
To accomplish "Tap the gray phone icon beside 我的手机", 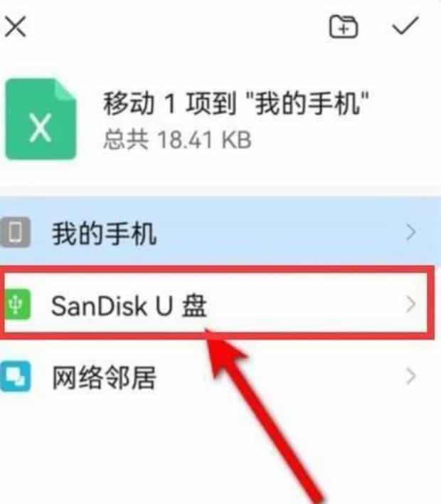I will (x=15, y=232).
